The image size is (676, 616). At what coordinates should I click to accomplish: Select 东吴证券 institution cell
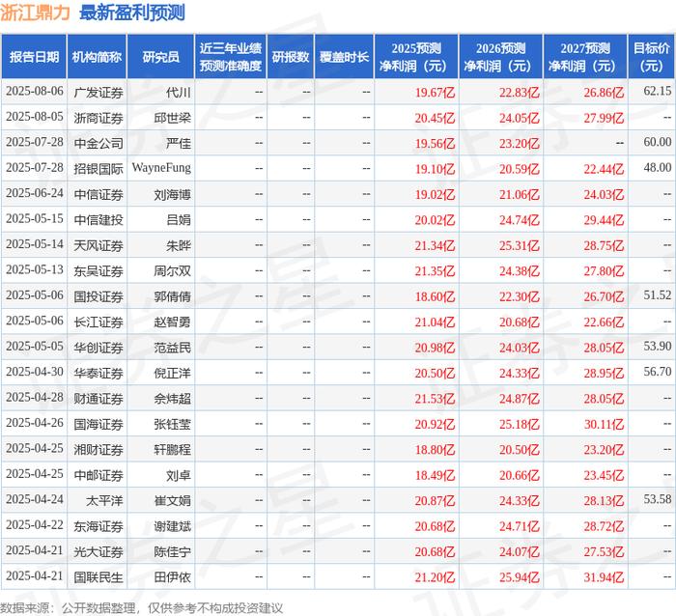[99, 270]
